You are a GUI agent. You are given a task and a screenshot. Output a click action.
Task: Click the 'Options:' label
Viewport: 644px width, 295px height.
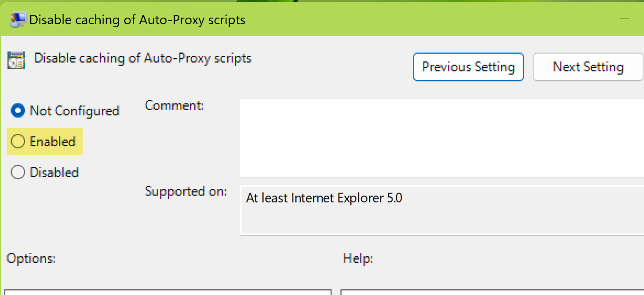pyautogui.click(x=31, y=258)
